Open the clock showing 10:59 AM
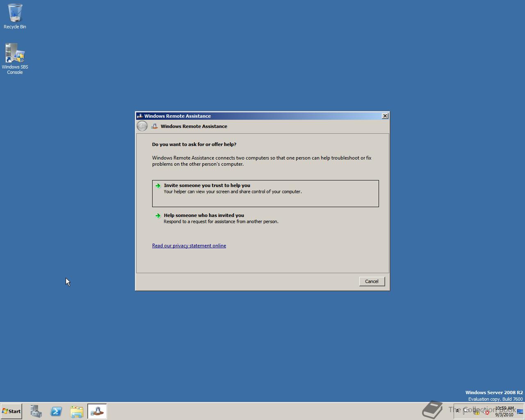Viewport: 525px width, 420px height. tap(504, 411)
